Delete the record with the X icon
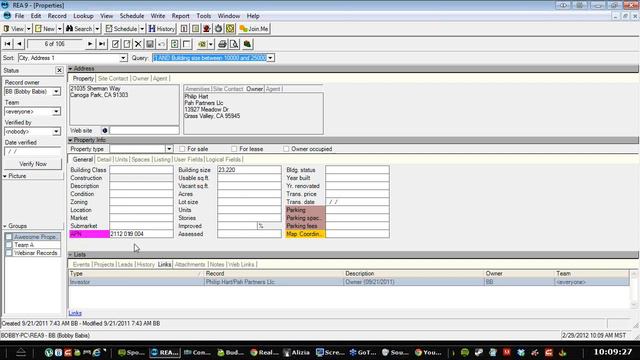640x360 pixels. pyautogui.click(x=138, y=44)
